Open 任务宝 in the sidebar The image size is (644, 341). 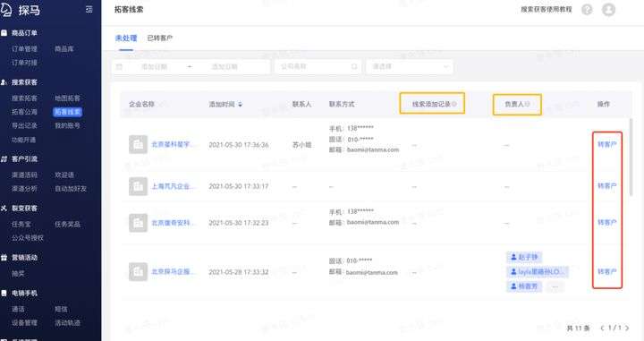[21, 225]
